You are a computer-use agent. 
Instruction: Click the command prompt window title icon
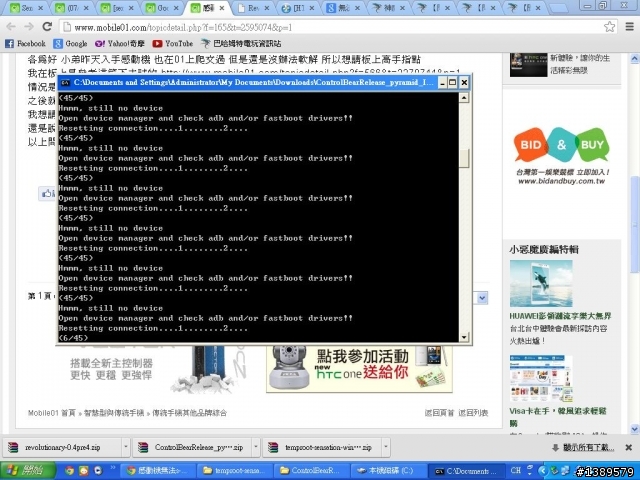pos(64,83)
